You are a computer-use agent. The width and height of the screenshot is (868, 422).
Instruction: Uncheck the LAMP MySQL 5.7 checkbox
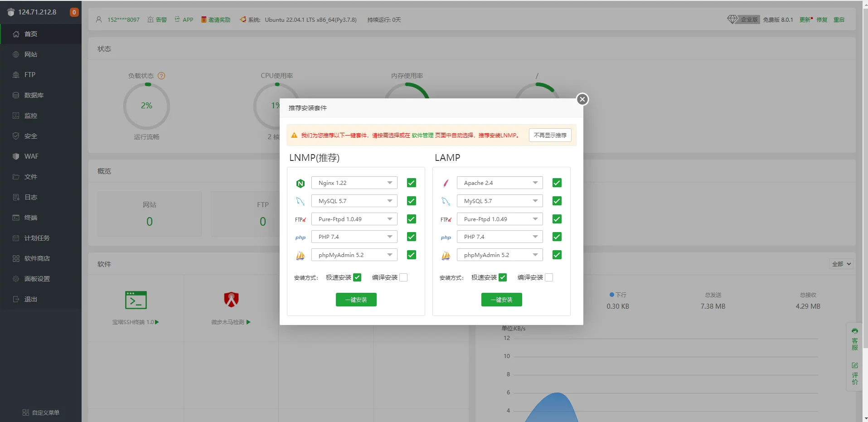(x=557, y=201)
